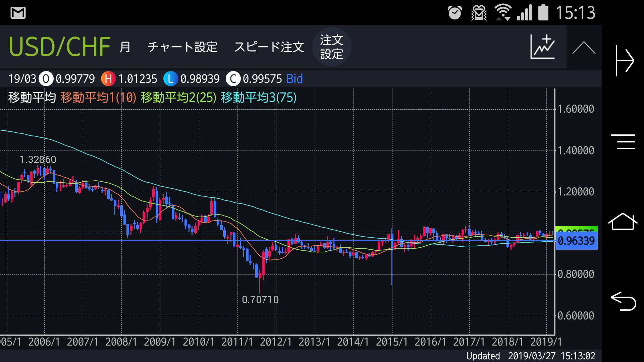Tap the alarm icon in the status bar
The height and width of the screenshot is (362, 644).
coord(455,13)
